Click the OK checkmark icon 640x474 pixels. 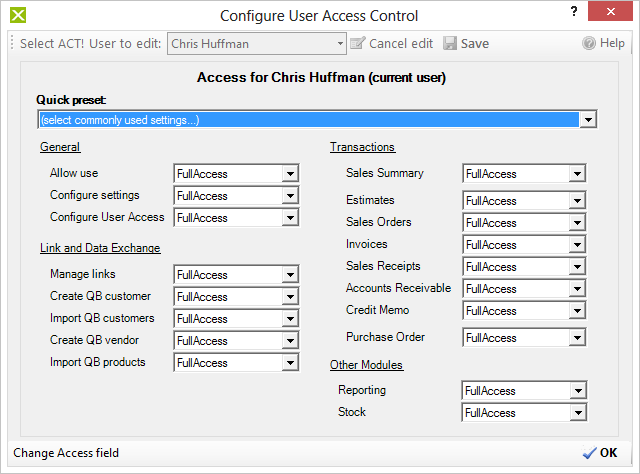coord(589,453)
